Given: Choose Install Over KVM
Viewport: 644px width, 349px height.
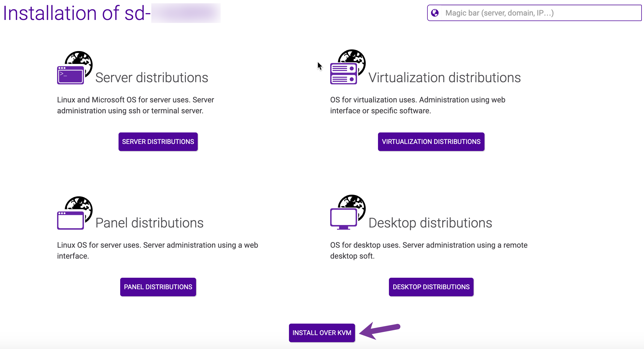Looking at the screenshot, I should [322, 333].
